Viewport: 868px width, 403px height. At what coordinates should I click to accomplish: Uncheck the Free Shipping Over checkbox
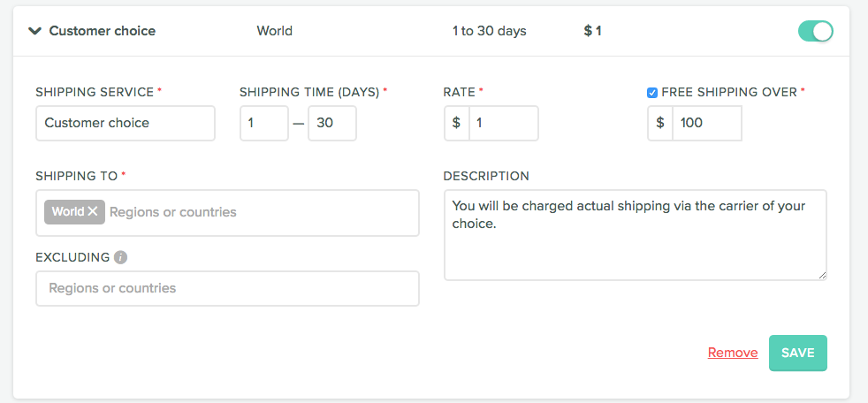(x=652, y=92)
